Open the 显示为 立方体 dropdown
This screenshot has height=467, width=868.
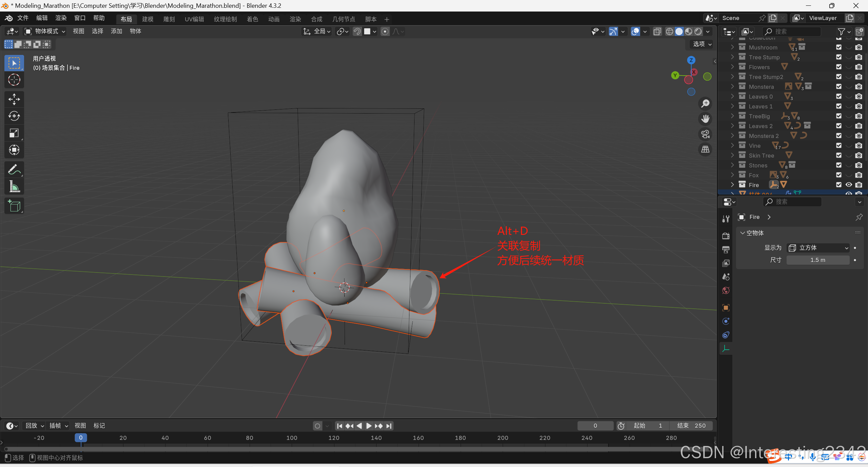(x=818, y=248)
